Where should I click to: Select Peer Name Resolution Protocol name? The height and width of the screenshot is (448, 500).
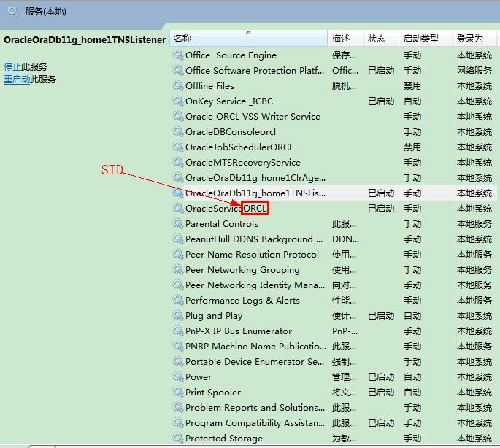click(x=252, y=255)
